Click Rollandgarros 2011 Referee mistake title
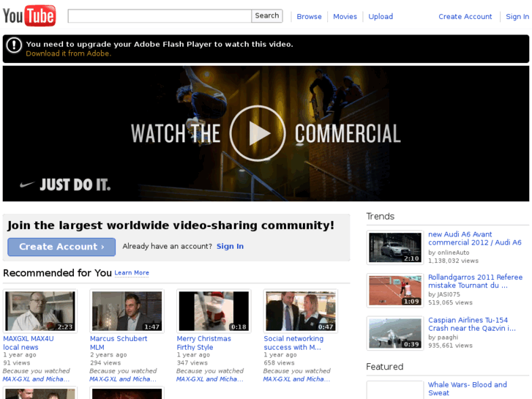Image resolution: width=532 pixels, height=399 pixels. (x=476, y=281)
